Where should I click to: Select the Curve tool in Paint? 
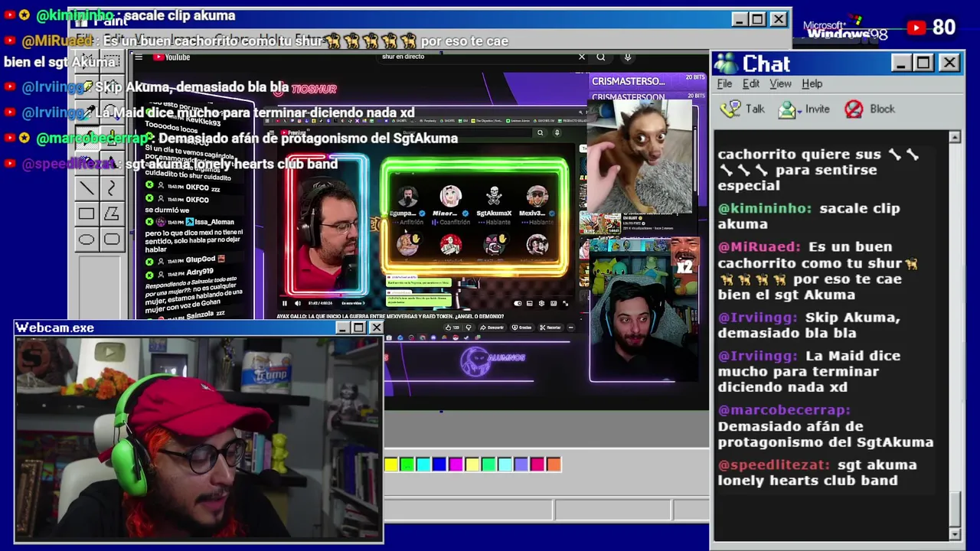point(112,187)
